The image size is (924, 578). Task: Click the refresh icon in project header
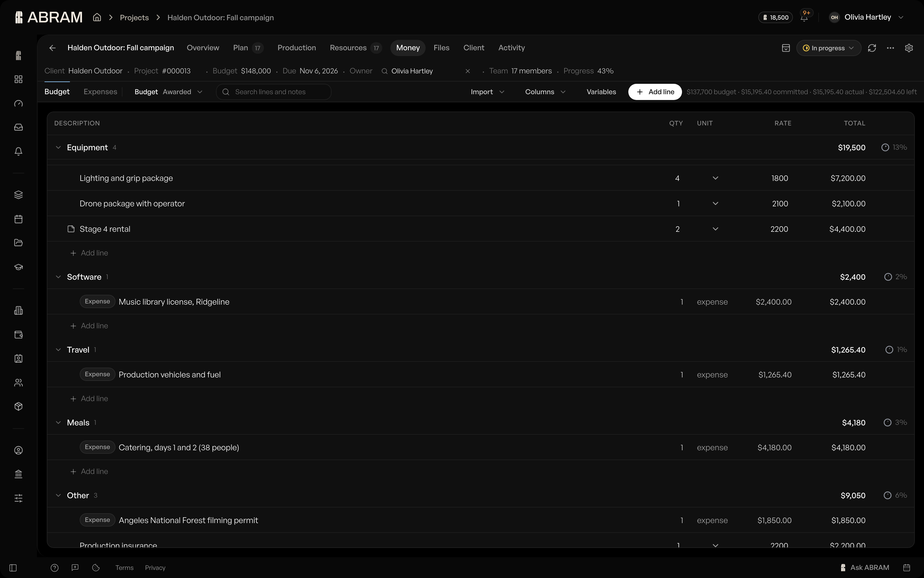coord(872,48)
